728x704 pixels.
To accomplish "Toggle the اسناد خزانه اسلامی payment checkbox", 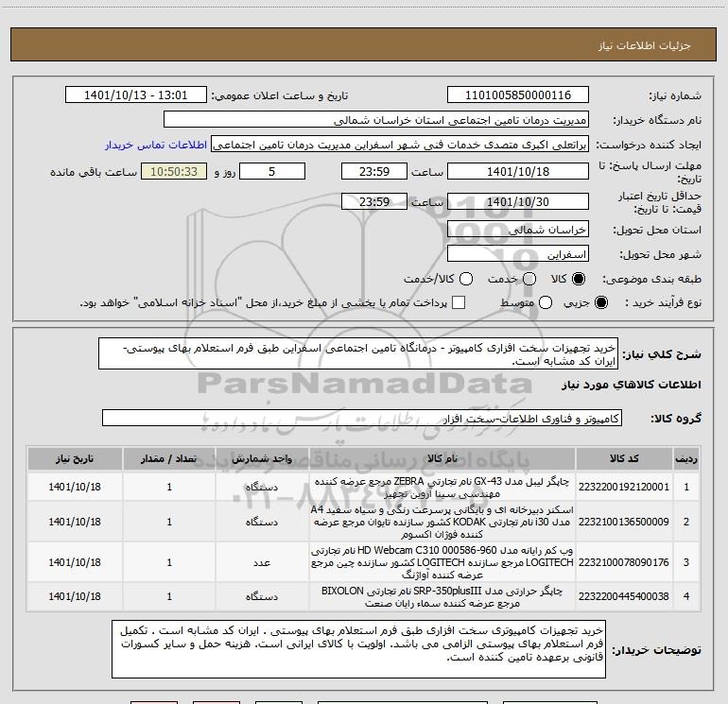I will 459,303.
